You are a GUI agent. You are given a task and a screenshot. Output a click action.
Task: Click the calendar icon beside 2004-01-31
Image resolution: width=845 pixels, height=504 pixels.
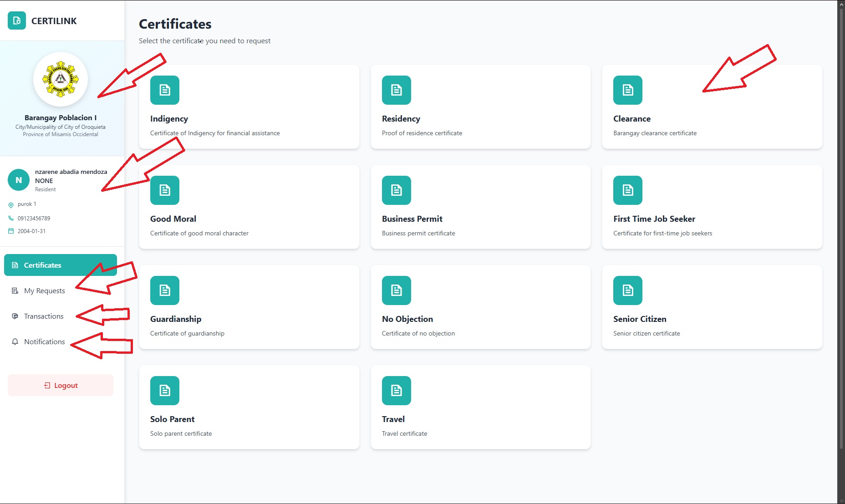point(10,231)
